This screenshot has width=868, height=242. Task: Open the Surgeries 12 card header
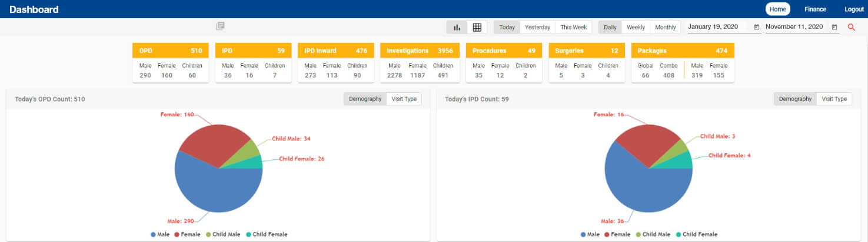tap(587, 51)
